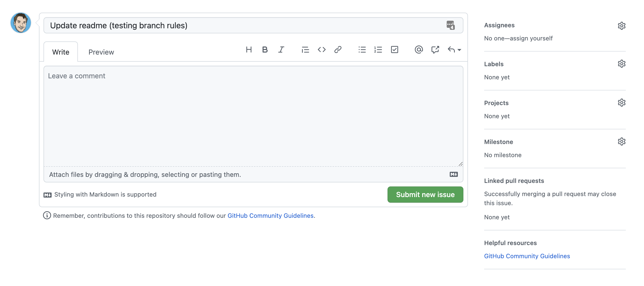Grab the comment box resize handle
This screenshot has width=644, height=286.
tap(461, 164)
